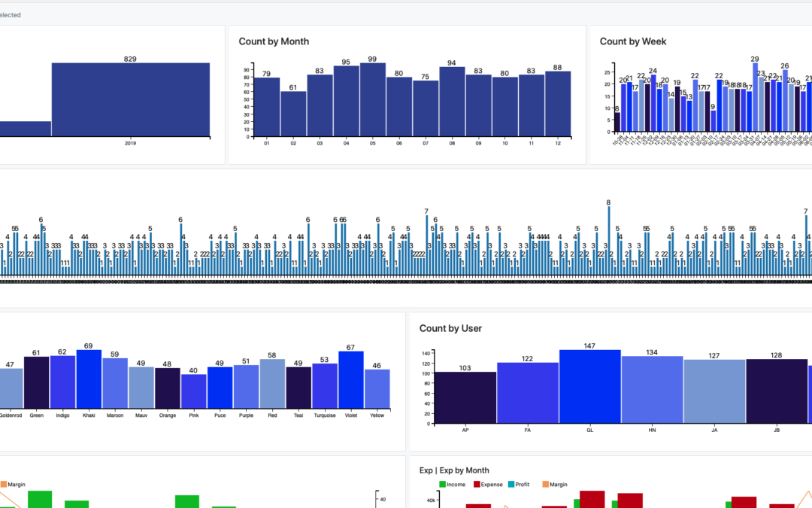Select the daily bar peaking at 8
This screenshot has width=812, height=508.
click(x=608, y=241)
